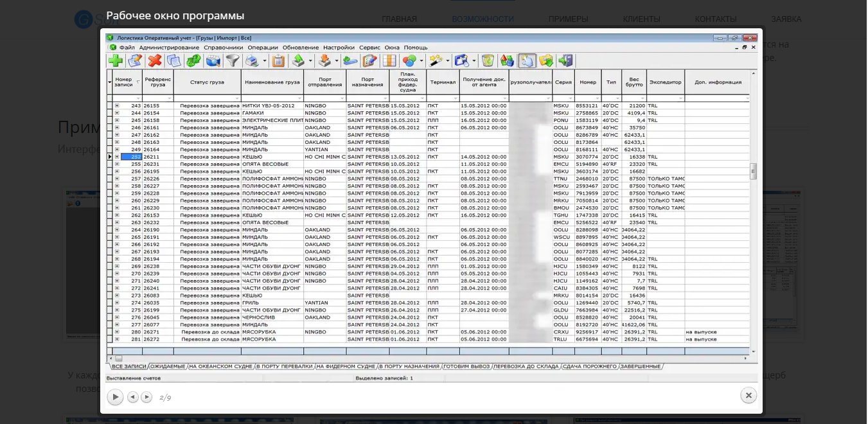
Task: Click the vertical scrollbar thumb of the grid
Action: coord(754,171)
